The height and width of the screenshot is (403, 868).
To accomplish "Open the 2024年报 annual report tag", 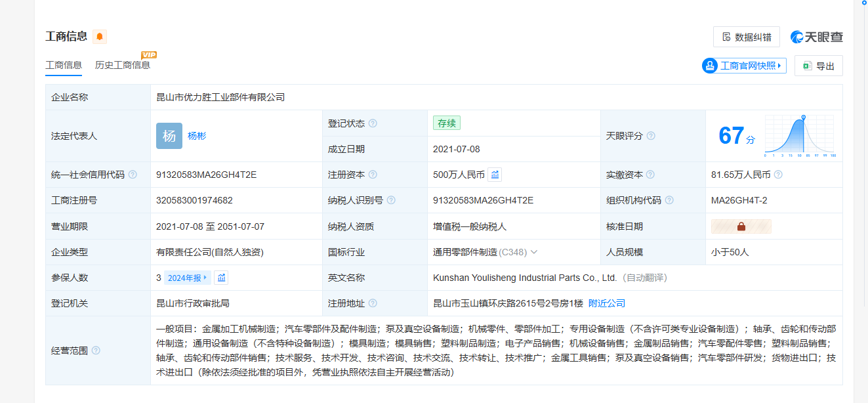I will (187, 278).
